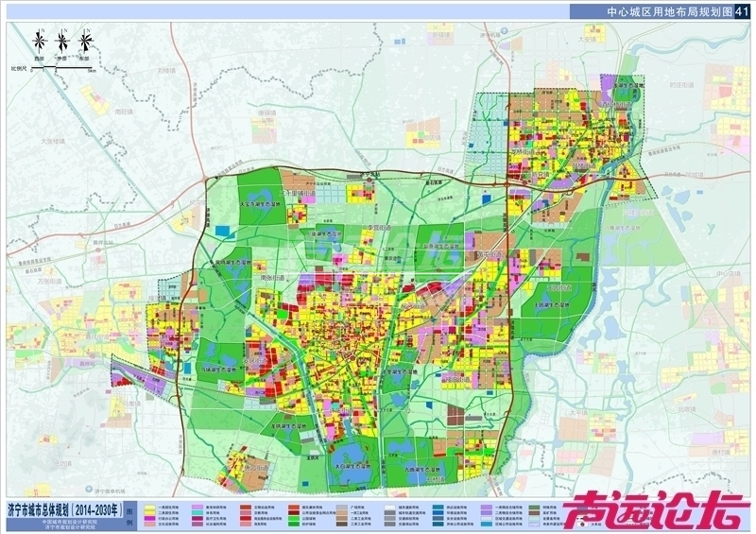Click the 南旺镇 town label
756x534 pixels.
pos(126,112)
